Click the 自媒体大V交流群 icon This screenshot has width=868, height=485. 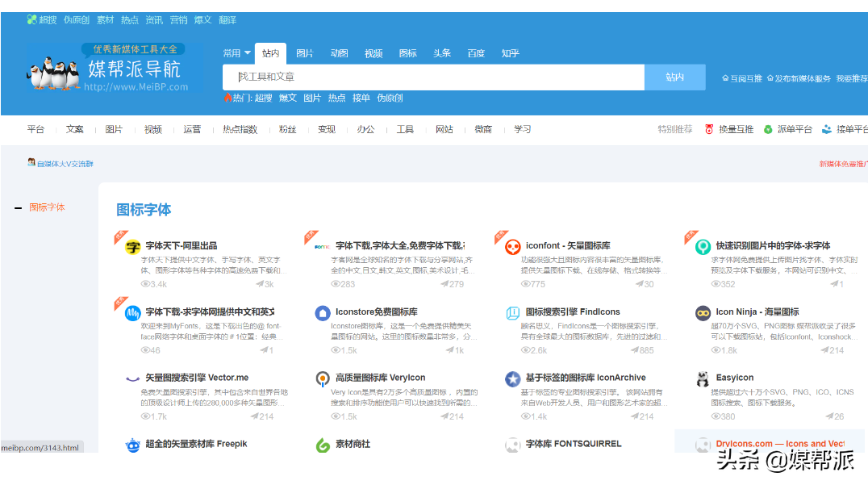click(x=31, y=162)
